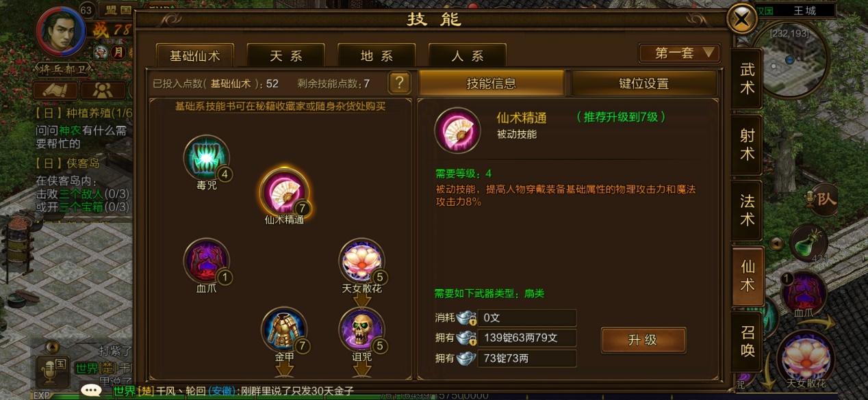Expand the arrow below 金甲 skill
Screen dimensions: 868x400
284,369
